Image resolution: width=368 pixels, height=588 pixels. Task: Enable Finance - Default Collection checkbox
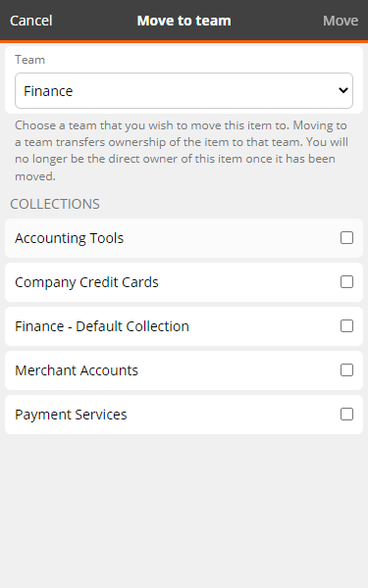pos(346,326)
